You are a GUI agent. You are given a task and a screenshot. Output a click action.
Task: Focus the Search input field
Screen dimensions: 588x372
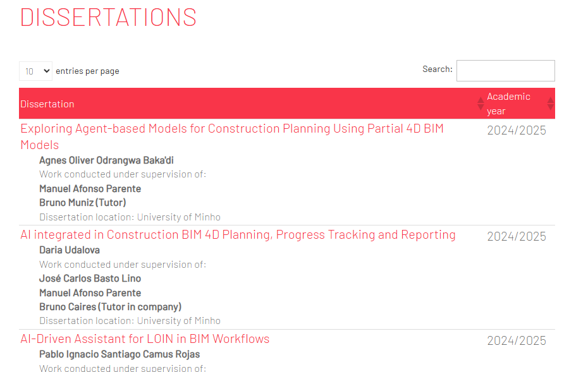click(505, 71)
